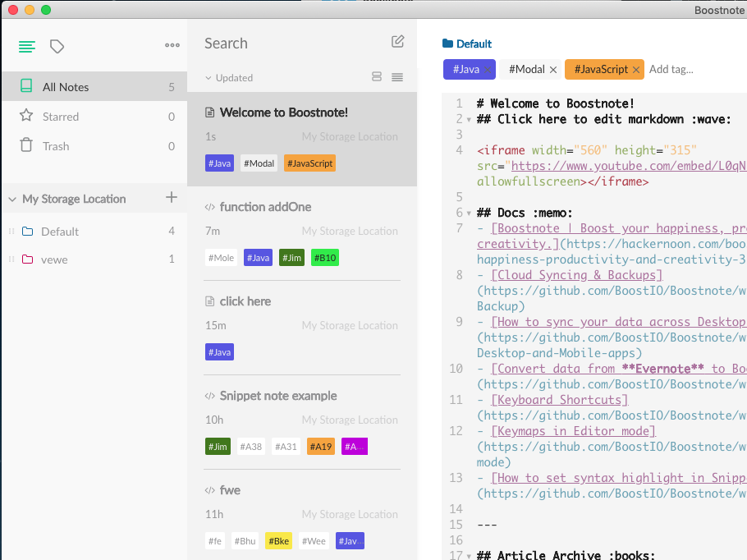The width and height of the screenshot is (747, 560).
Task: Open the Snippet note example note
Action: (302, 422)
